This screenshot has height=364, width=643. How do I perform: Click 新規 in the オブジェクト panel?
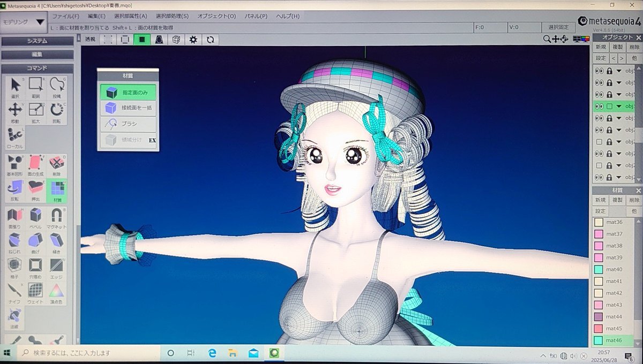[601, 47]
